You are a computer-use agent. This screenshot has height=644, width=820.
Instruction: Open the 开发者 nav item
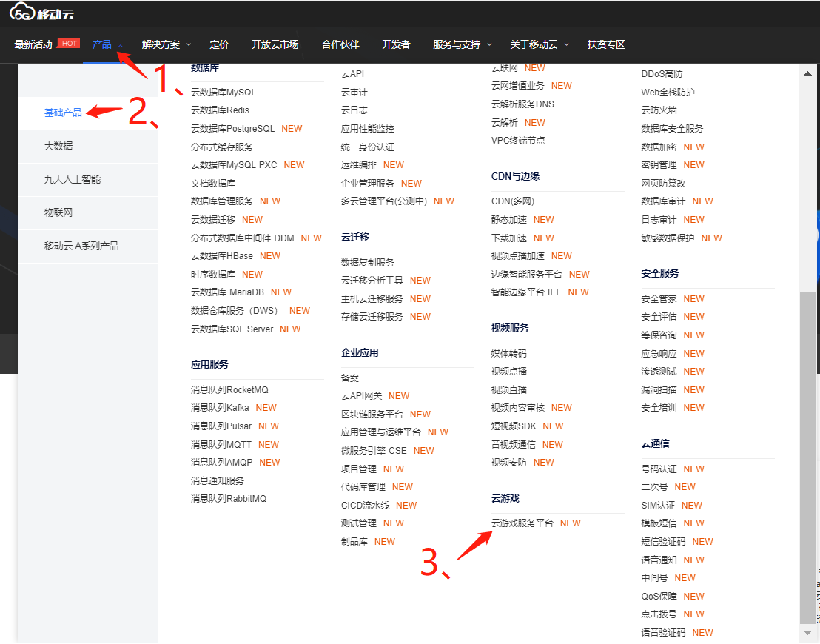coord(396,44)
